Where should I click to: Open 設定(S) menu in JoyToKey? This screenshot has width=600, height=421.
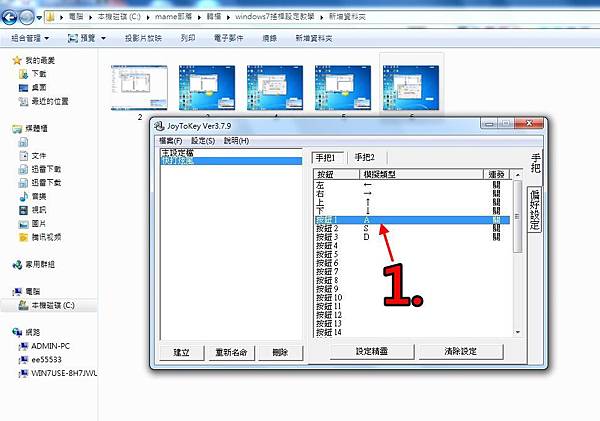pyautogui.click(x=203, y=141)
